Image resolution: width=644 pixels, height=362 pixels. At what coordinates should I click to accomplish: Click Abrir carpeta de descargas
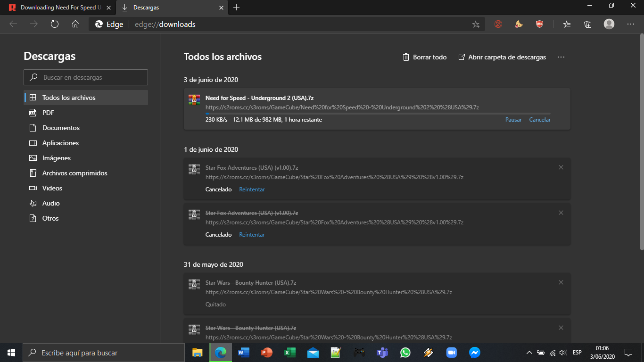point(502,57)
